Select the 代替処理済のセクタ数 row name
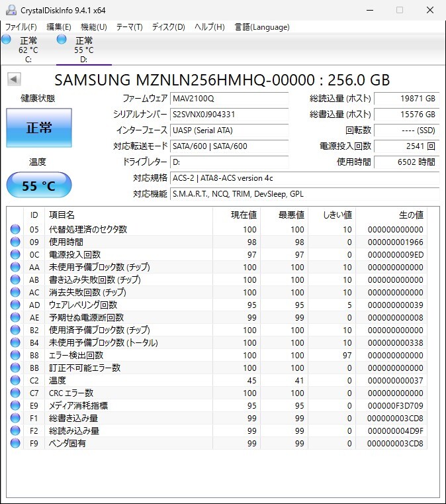Screen dimensions: 446x504 (87, 229)
